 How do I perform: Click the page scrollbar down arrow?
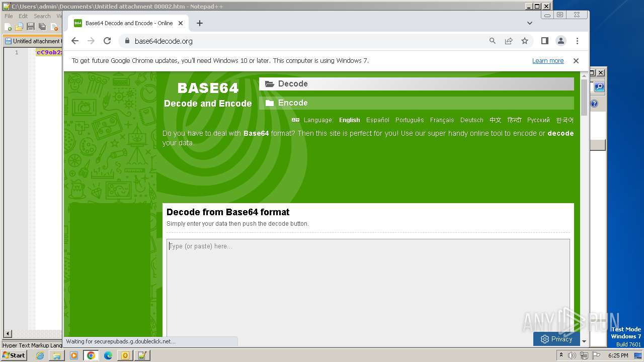point(584,341)
